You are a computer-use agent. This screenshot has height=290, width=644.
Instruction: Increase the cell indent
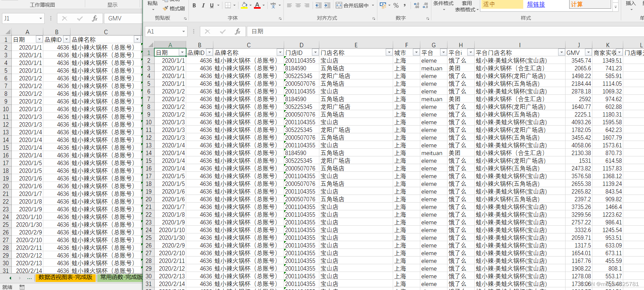coord(327,5)
